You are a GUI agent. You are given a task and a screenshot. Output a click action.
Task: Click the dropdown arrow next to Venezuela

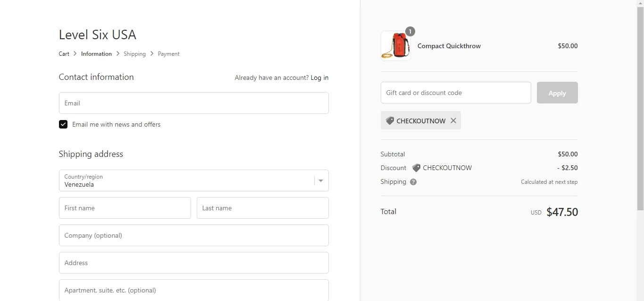(321, 181)
